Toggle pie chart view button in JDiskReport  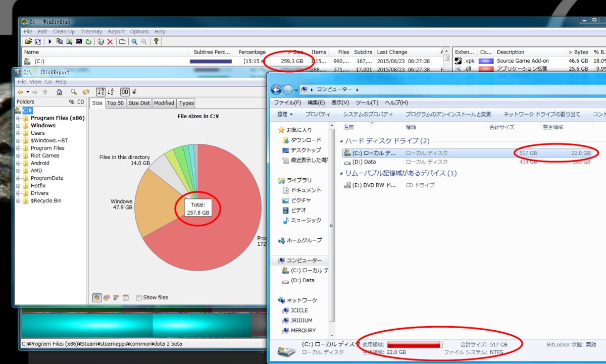(x=97, y=298)
